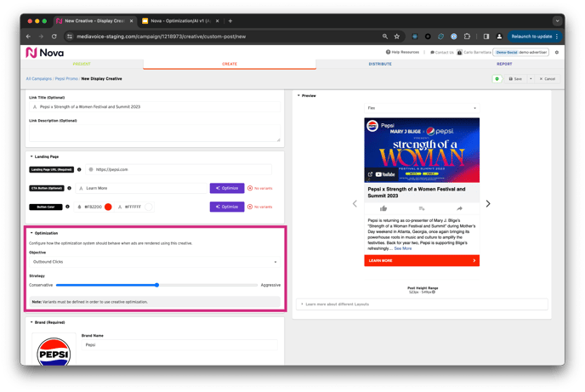Viewport: 585px width, 392px height.
Task: Go to next preview with right chevron
Action: (x=488, y=204)
